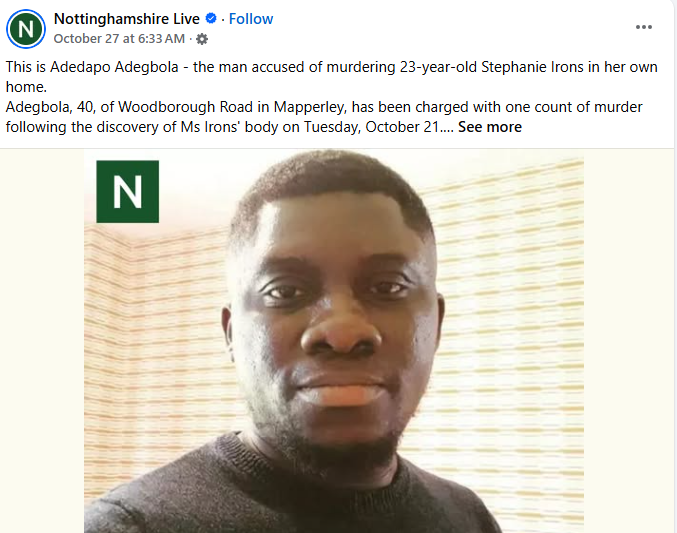
Task: Click the October 27 at 6:33 AM timestamp
Action: click(119, 39)
